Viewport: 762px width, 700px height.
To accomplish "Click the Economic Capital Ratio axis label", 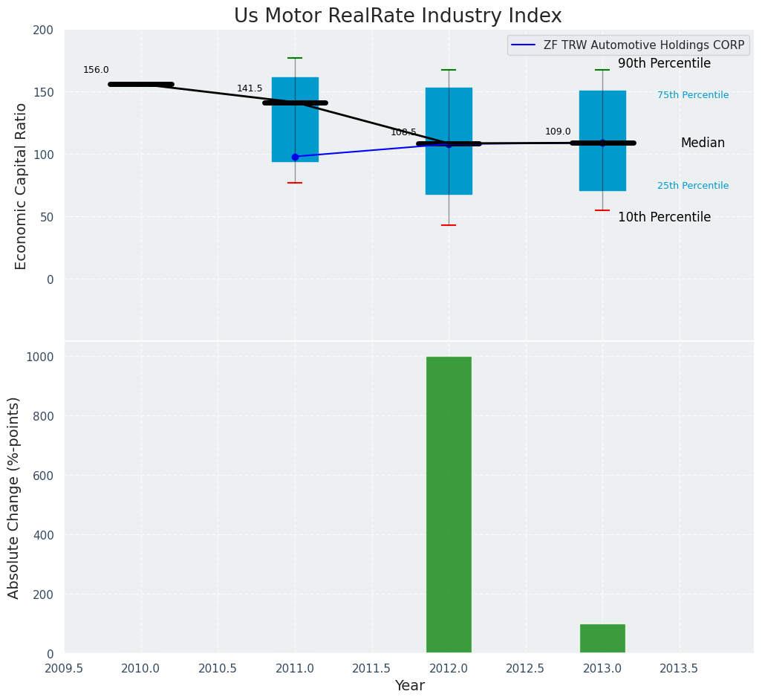I will (x=21, y=186).
